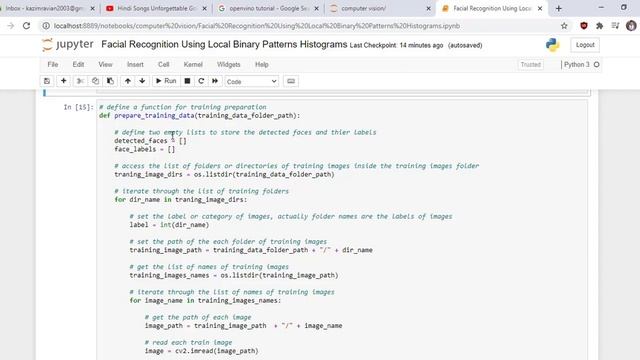Click the Logout button
Viewport: 640px width, 360px height.
(x=585, y=45)
